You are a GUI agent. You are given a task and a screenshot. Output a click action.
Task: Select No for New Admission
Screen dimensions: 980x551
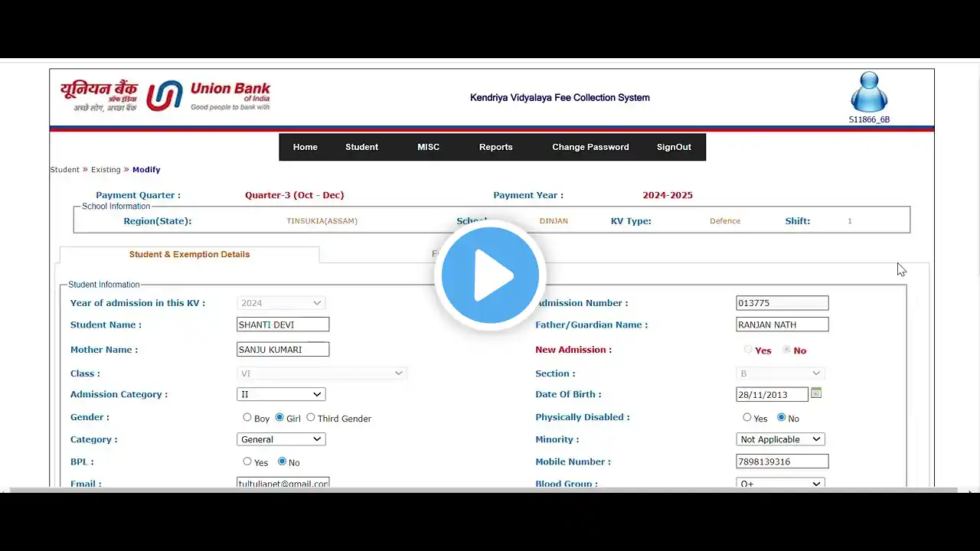[786, 350]
